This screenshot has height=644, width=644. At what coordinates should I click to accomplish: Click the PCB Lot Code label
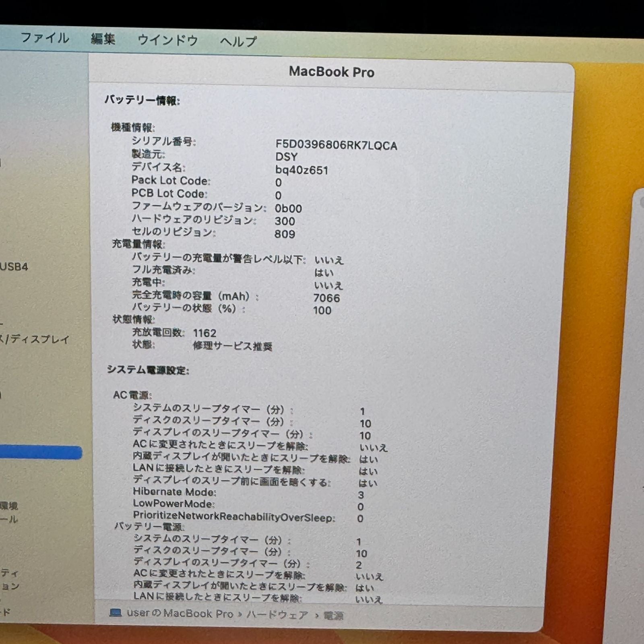[169, 194]
